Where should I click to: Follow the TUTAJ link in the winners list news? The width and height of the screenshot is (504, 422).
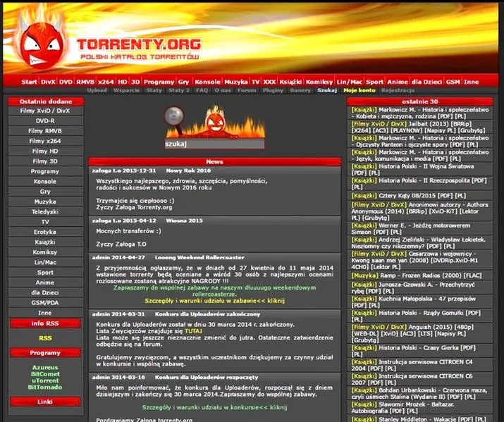tap(194, 331)
